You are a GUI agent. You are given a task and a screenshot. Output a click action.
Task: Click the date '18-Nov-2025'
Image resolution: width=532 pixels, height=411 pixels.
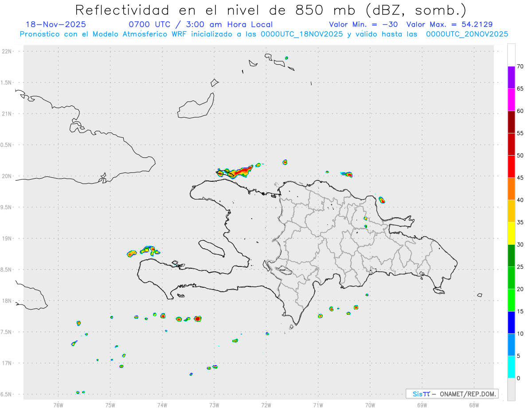tap(56, 24)
